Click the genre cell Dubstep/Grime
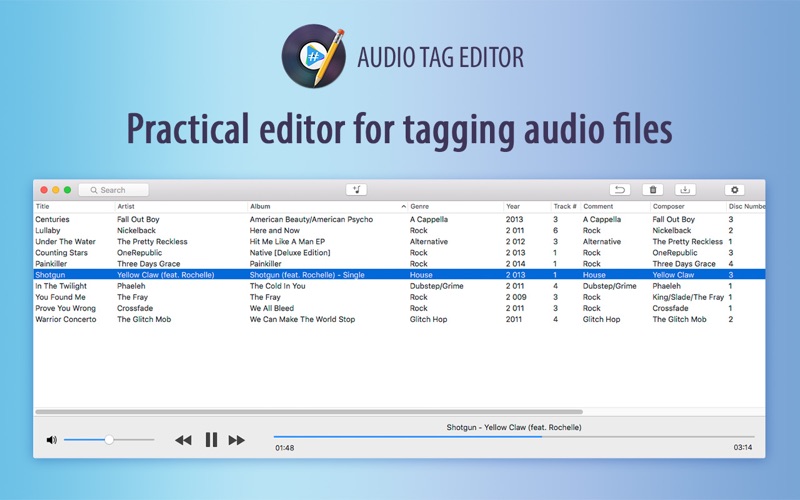The height and width of the screenshot is (500, 800). (437, 286)
